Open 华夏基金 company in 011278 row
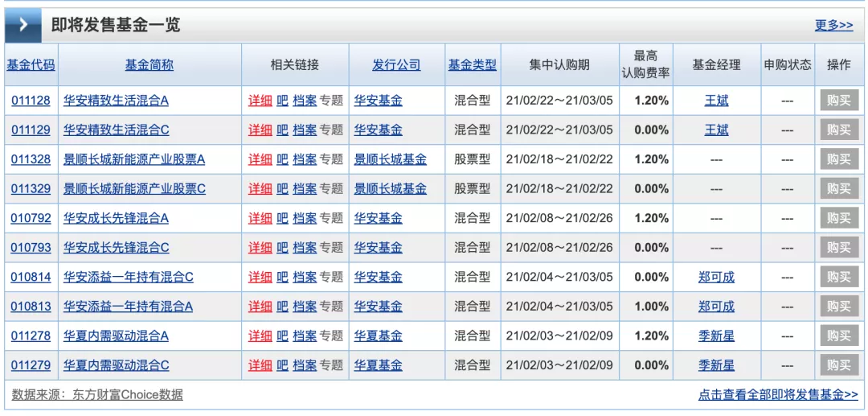The image size is (868, 416). (x=378, y=336)
